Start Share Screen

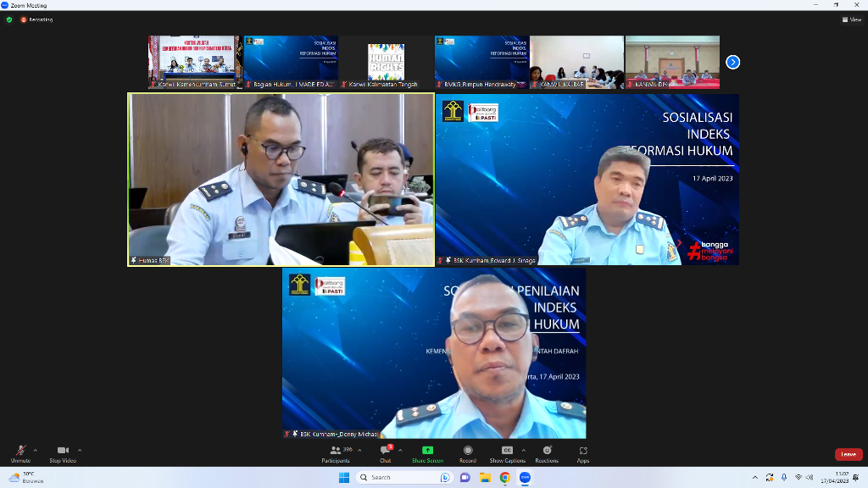(427, 451)
